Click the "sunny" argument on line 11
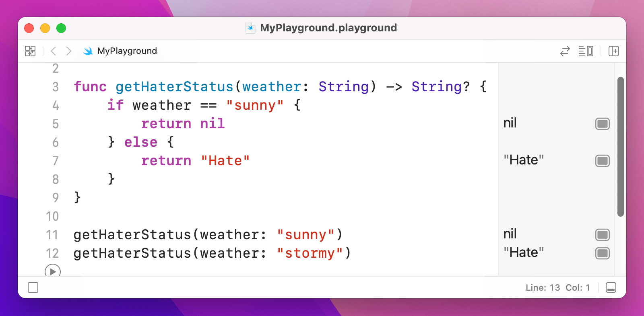Viewport: 644px width, 316px height. click(x=305, y=235)
